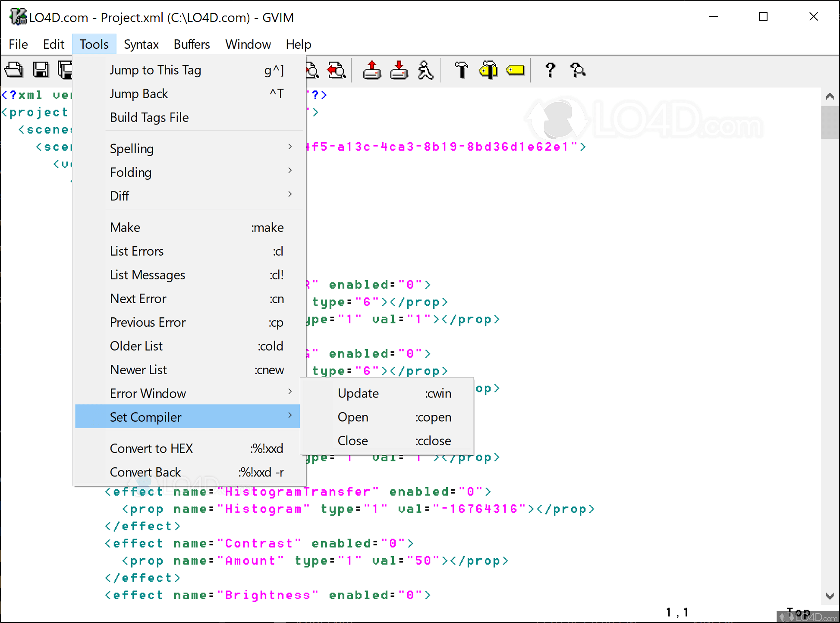The width and height of the screenshot is (840, 623).
Task: Click the Find Previous toolbar icon
Action: [337, 70]
